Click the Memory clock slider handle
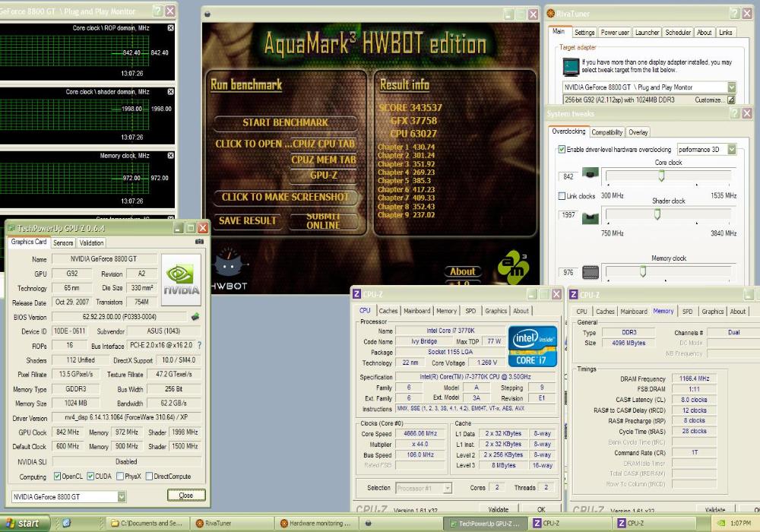760x532 pixels. [x=643, y=271]
